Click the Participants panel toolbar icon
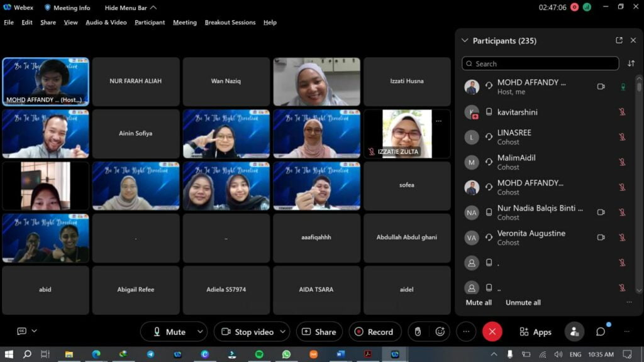644x362 pixels. coord(574,332)
